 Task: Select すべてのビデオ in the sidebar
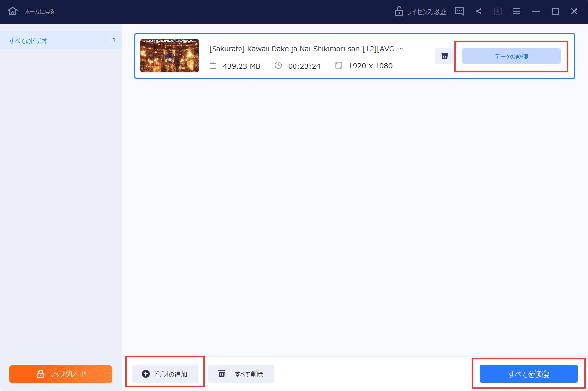(x=61, y=41)
